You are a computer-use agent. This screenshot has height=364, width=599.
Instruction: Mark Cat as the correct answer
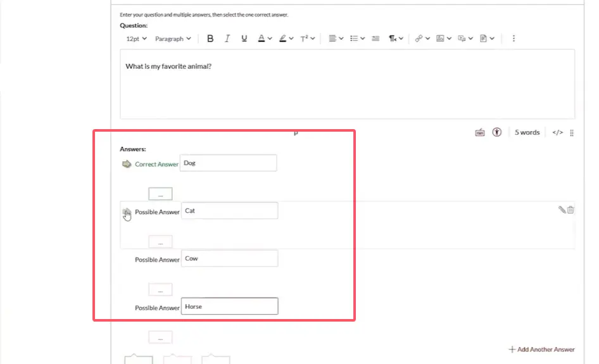click(127, 213)
